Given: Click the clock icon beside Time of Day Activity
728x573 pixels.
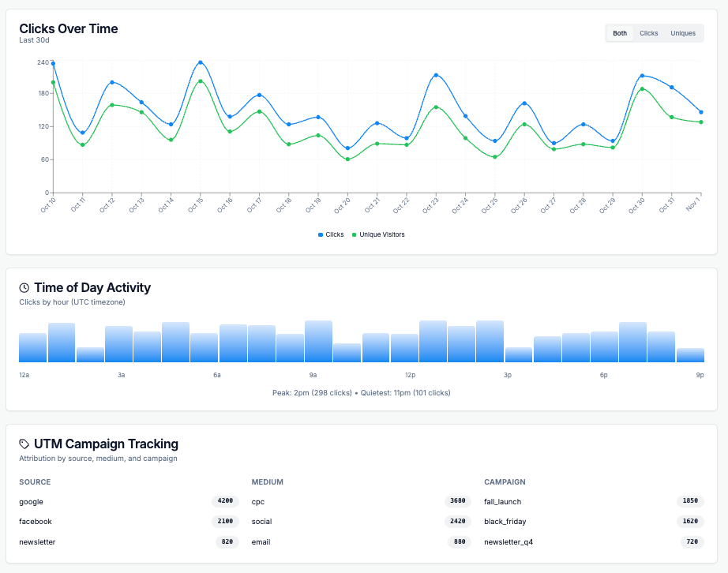Looking at the screenshot, I should click(24, 287).
